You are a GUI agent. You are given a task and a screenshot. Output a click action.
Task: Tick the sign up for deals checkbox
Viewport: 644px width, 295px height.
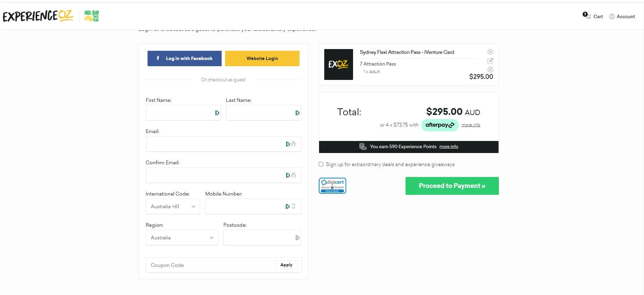click(321, 164)
